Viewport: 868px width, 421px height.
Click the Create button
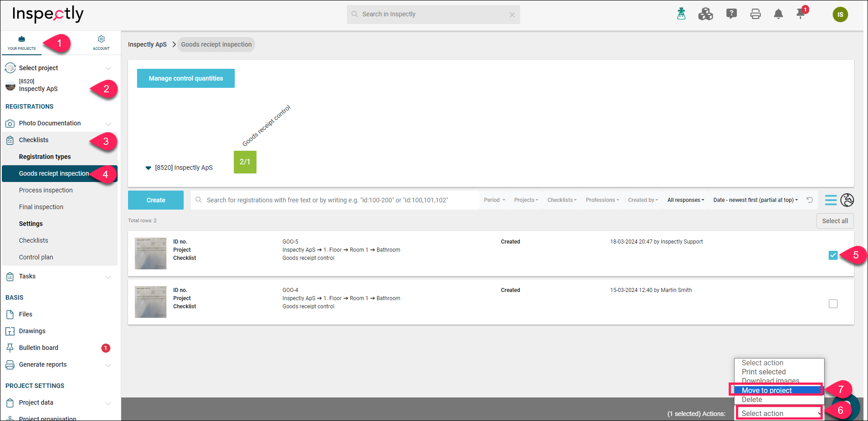[156, 200]
